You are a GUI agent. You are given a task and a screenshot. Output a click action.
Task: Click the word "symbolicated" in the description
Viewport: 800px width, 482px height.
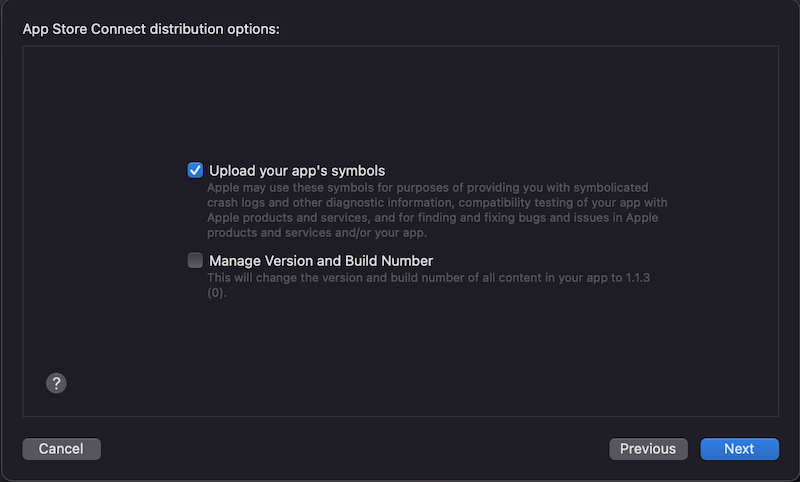coord(611,188)
